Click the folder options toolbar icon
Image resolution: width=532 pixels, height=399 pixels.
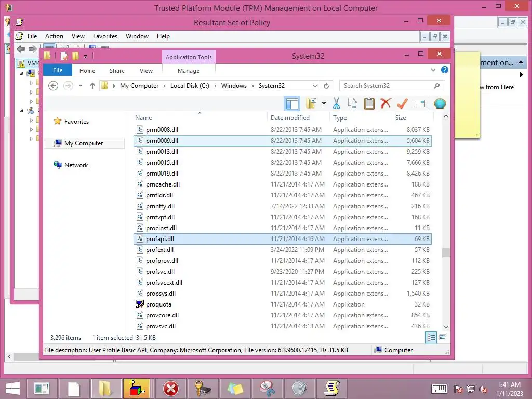click(311, 103)
